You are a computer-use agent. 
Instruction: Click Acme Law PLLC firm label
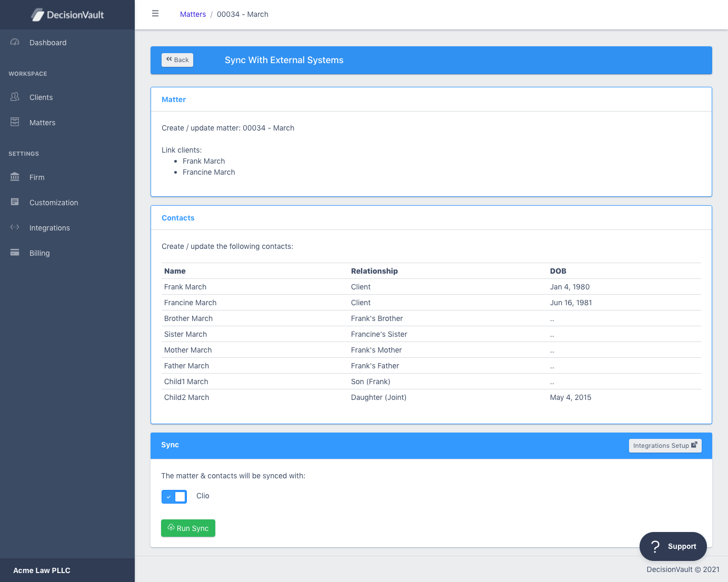(42, 570)
